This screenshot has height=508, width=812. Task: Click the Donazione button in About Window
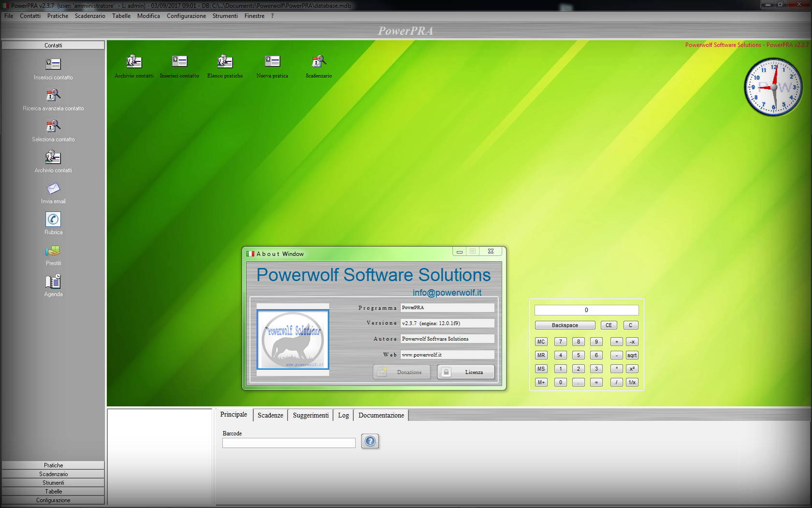click(402, 372)
